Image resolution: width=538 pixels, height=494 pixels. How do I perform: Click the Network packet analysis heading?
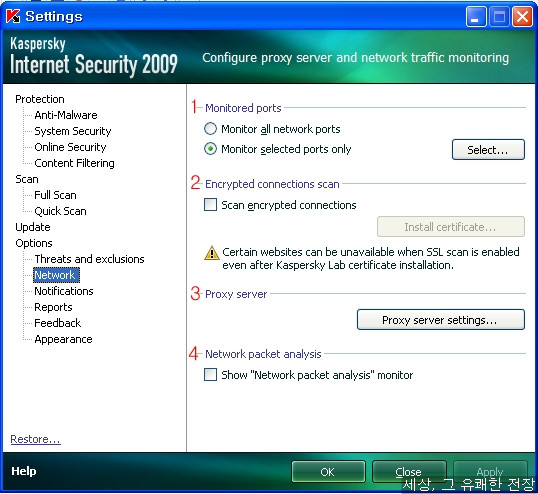tap(263, 354)
